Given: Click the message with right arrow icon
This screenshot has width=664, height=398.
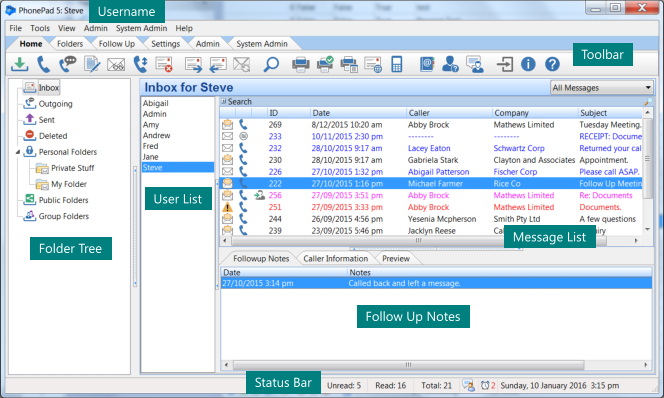Looking at the screenshot, I should pos(194,64).
